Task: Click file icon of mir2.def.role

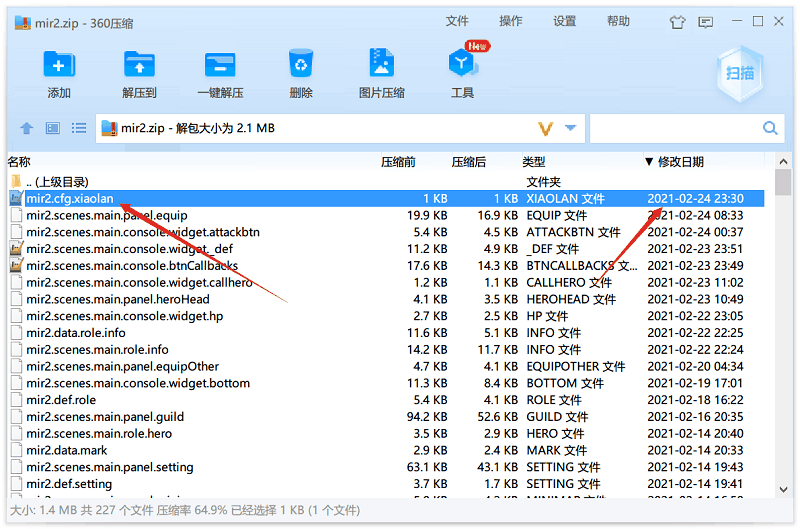Action: [16, 400]
